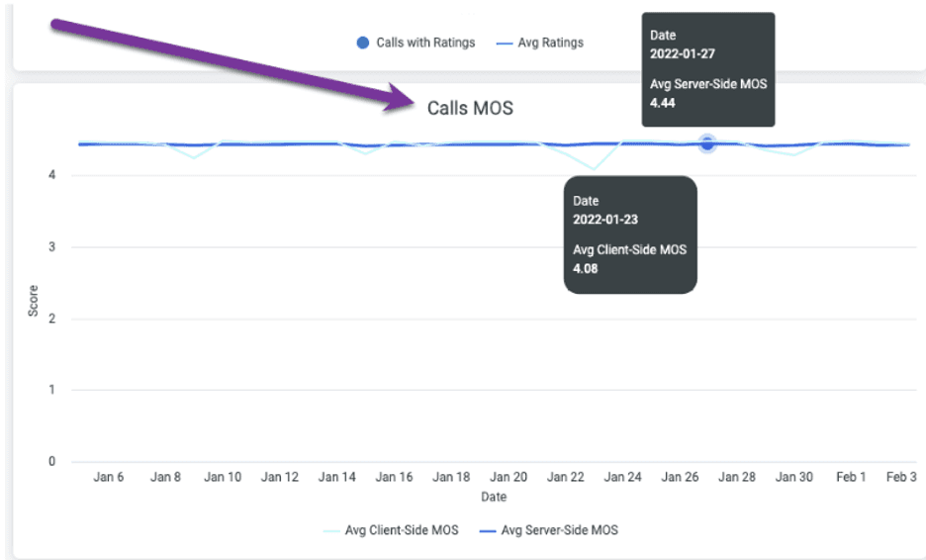Toggle Avg Client-Side MOS legend series
Image resolution: width=926 pixels, height=560 pixels.
point(392,530)
